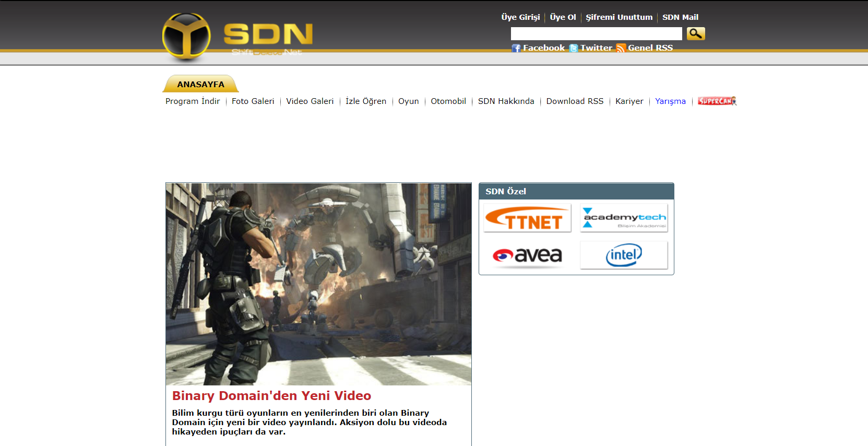Open the Üye Girişi login link
868x446 pixels.
[520, 17]
